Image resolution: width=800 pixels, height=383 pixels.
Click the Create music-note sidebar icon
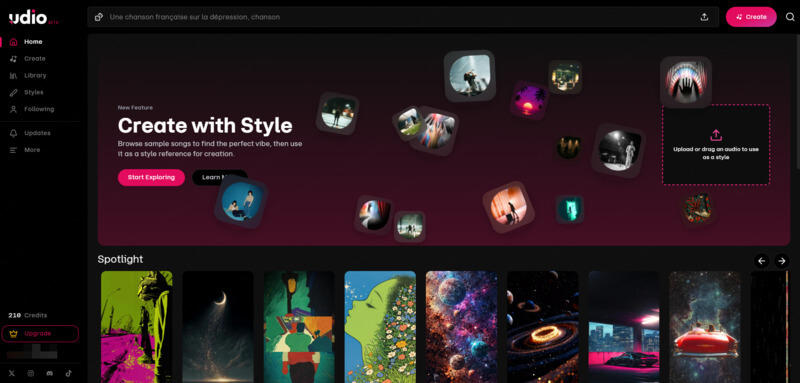click(14, 59)
